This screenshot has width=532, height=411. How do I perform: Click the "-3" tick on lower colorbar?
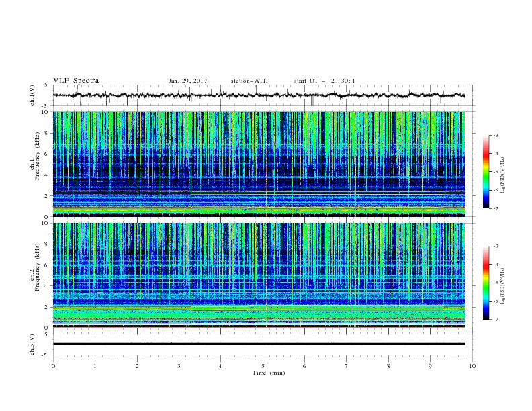click(x=496, y=246)
